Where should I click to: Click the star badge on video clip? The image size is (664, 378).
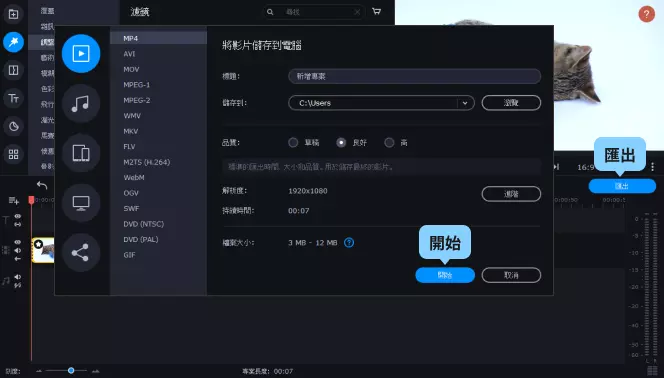(x=39, y=244)
